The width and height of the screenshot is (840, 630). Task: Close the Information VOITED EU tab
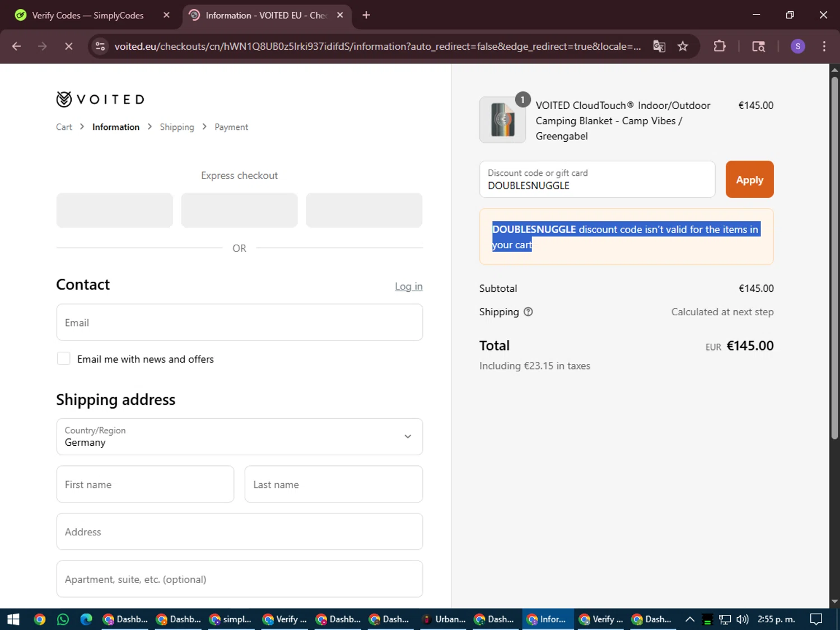(340, 15)
